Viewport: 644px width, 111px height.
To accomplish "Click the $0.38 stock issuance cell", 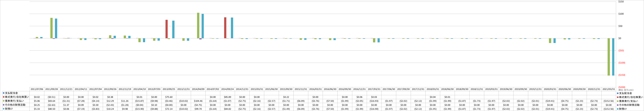I will 110,97.
